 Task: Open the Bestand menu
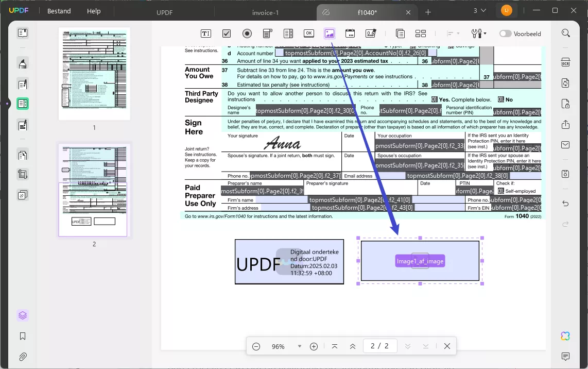(59, 11)
